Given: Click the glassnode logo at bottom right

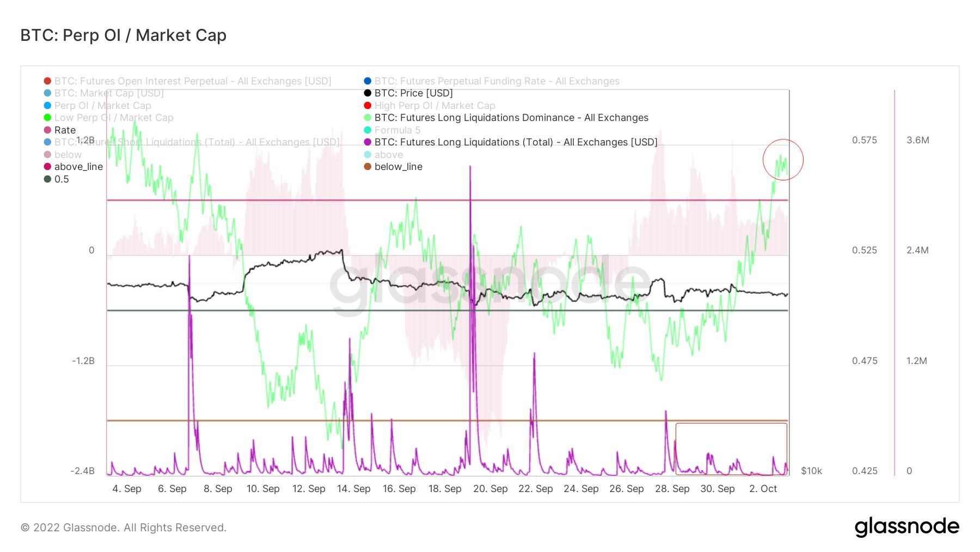Looking at the screenshot, I should point(907,527).
